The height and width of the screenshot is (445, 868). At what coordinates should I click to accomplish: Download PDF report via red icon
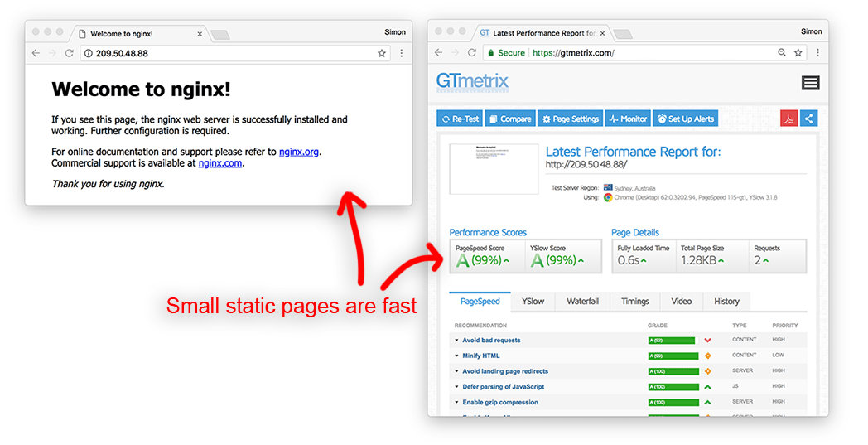pyautogui.click(x=788, y=119)
